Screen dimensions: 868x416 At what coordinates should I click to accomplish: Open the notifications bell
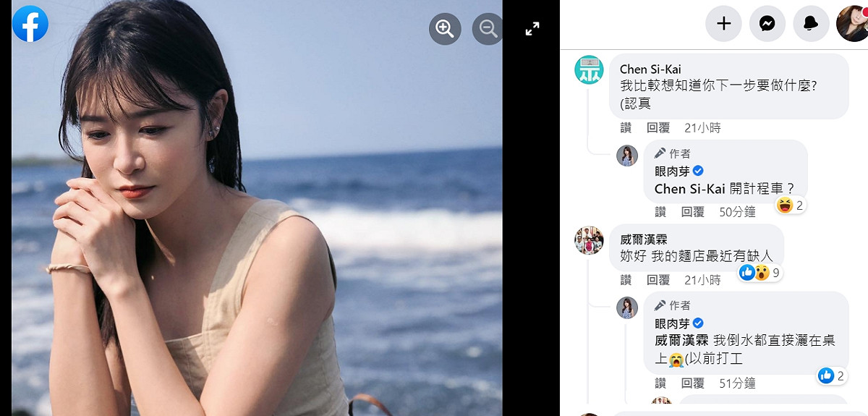coord(811,24)
